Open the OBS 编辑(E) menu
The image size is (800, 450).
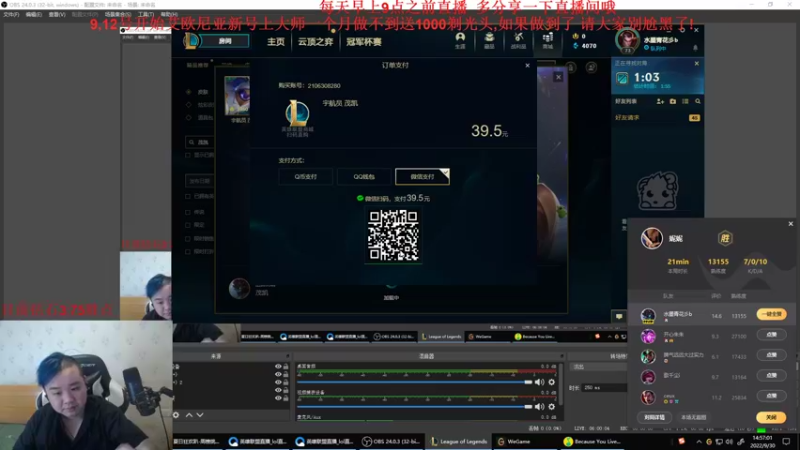(x=34, y=15)
